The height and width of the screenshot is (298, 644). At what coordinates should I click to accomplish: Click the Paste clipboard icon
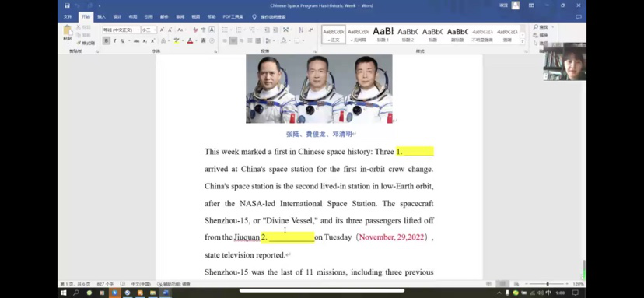pyautogui.click(x=68, y=33)
